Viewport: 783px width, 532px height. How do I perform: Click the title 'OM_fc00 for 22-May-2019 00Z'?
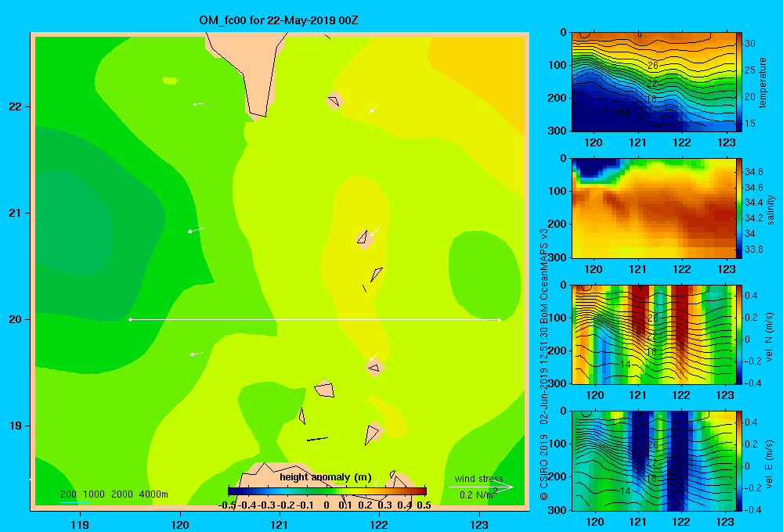278,20
